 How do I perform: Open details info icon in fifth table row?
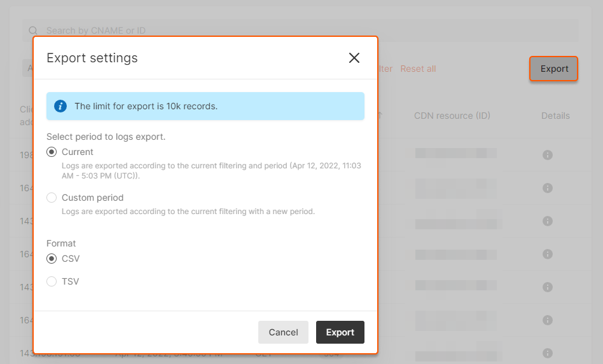click(x=547, y=287)
